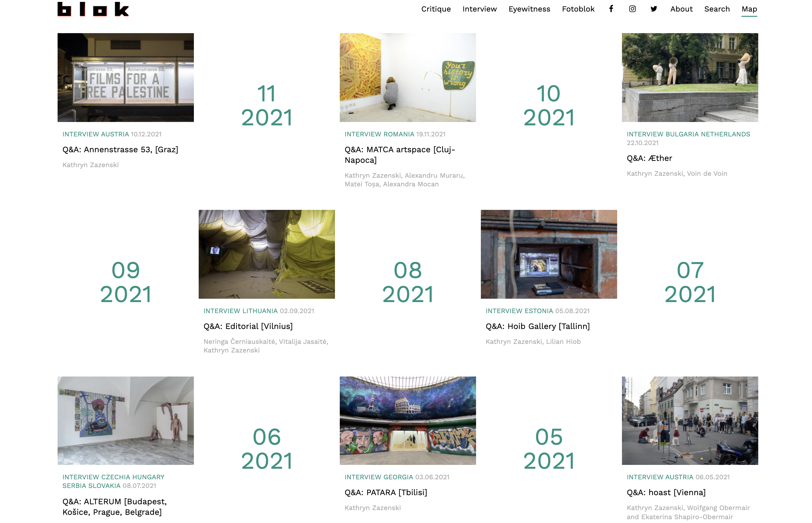
Task: Click the Q&A: Æther article title
Action: [649, 158]
